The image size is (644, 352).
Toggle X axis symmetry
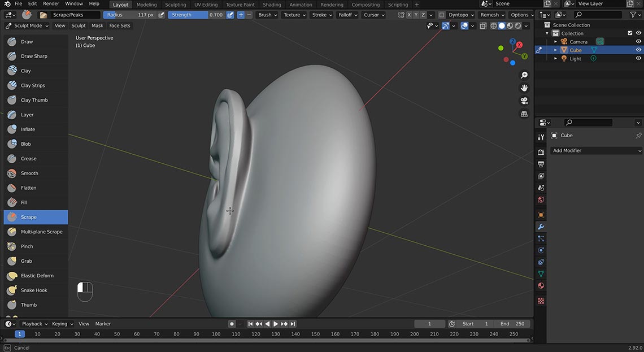(409, 15)
